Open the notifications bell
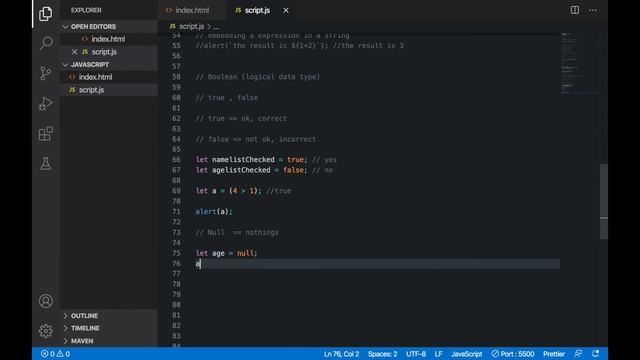 596,354
